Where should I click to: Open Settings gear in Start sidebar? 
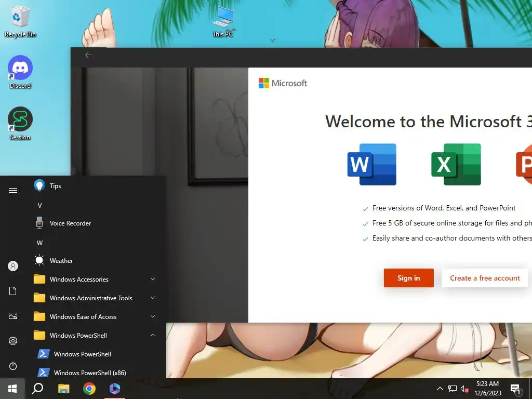(x=13, y=341)
